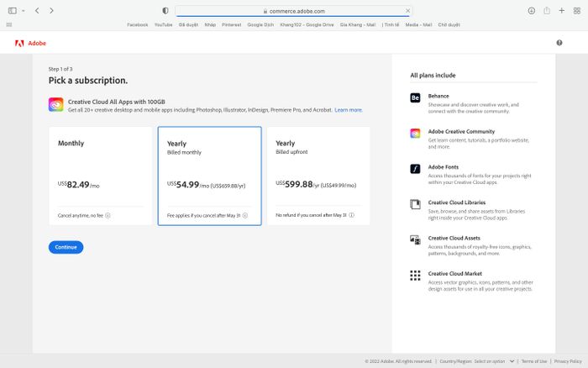Open the Country/Region Select an option dropdown

point(494,361)
